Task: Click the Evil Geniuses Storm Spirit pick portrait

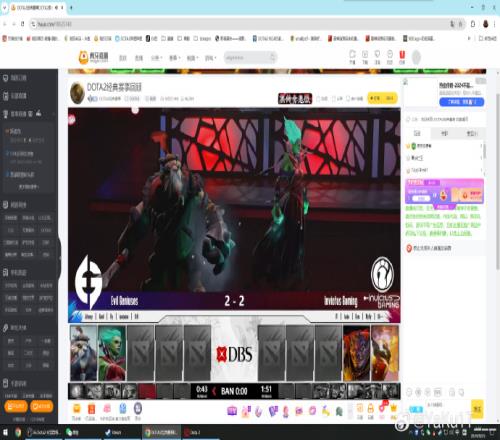Action: pyautogui.click(x=83, y=353)
